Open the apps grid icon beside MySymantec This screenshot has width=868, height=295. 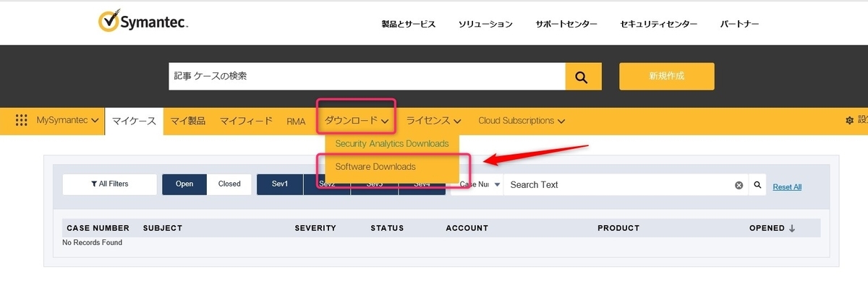[x=21, y=121]
